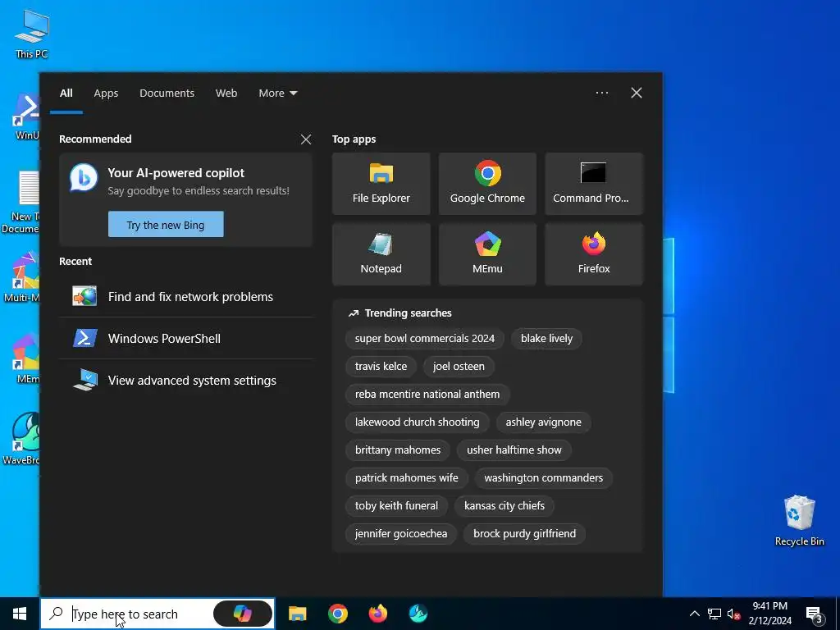
Task: Switch to the Documents tab
Action: [167, 93]
